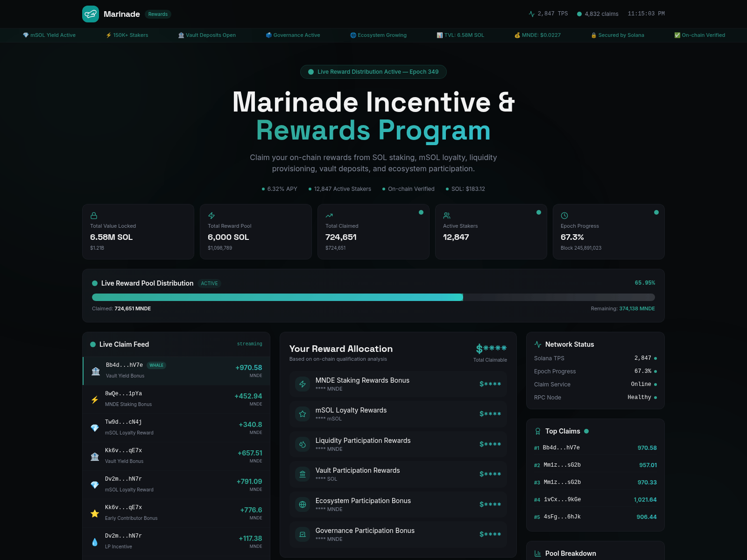Click the Live Reward Distribution Active badge
The width and height of the screenshot is (747, 560).
373,72
